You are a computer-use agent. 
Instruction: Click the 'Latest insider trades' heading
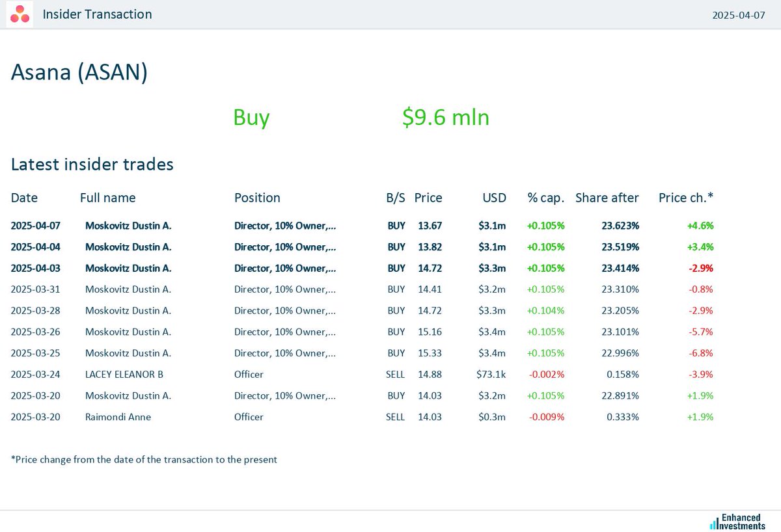[92, 164]
